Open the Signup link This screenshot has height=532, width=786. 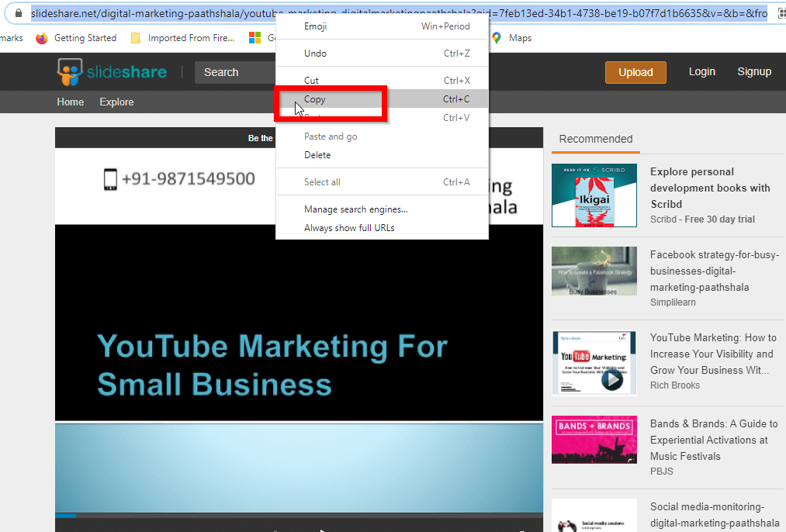[x=754, y=71]
